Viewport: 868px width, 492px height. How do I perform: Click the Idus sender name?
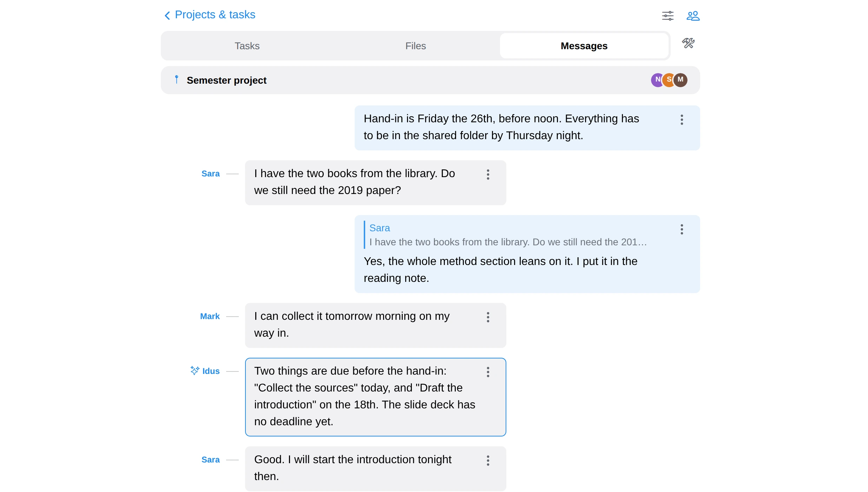point(211,371)
